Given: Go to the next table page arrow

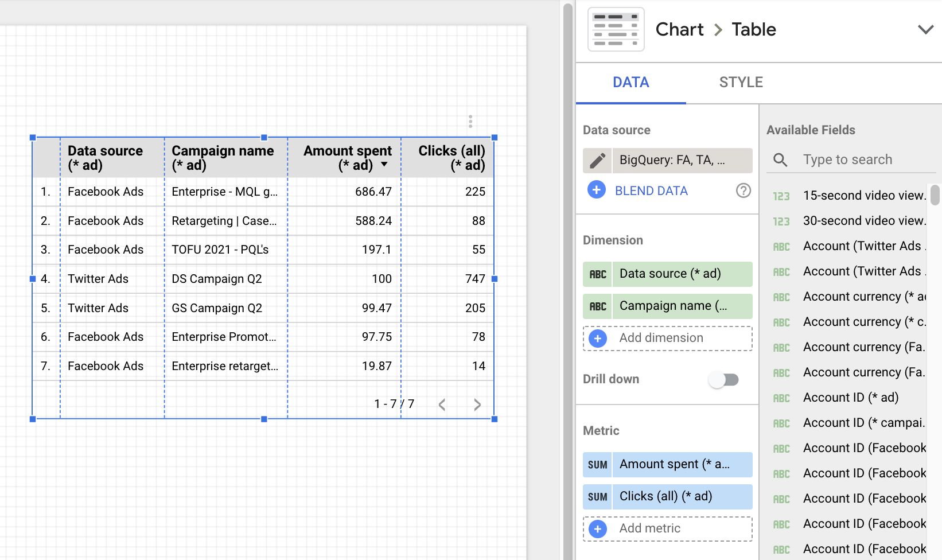Looking at the screenshot, I should pyautogui.click(x=477, y=405).
